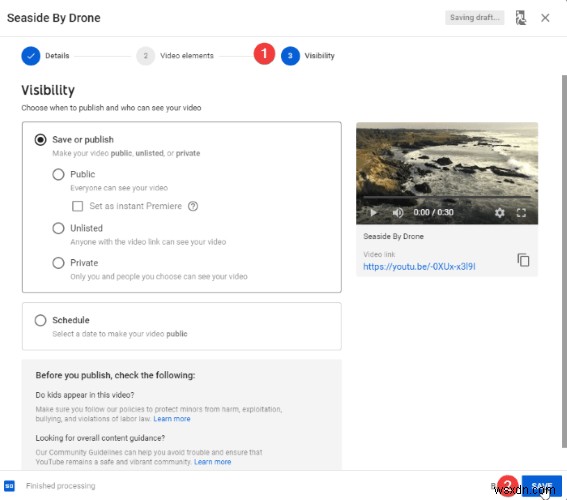Play the Seaside By Drone preview
The height and width of the screenshot is (500, 567).
374,213
